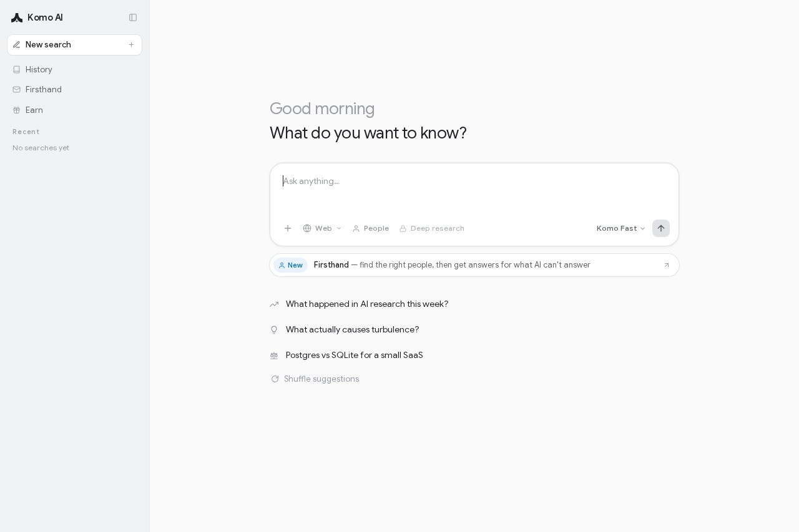The height and width of the screenshot is (532, 799).
Task: Click the globe icon next to Web
Action: pos(307,228)
